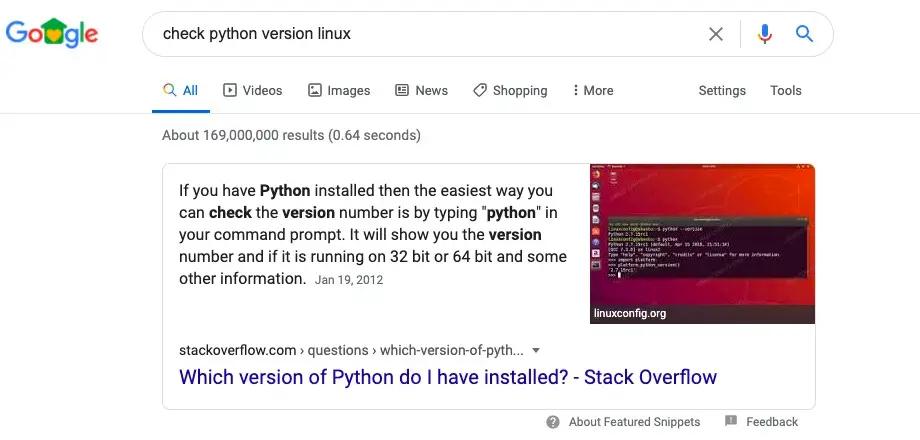920x440 pixels.
Task: Open the stackoverflow.com breadcrumb URL
Action: point(351,351)
